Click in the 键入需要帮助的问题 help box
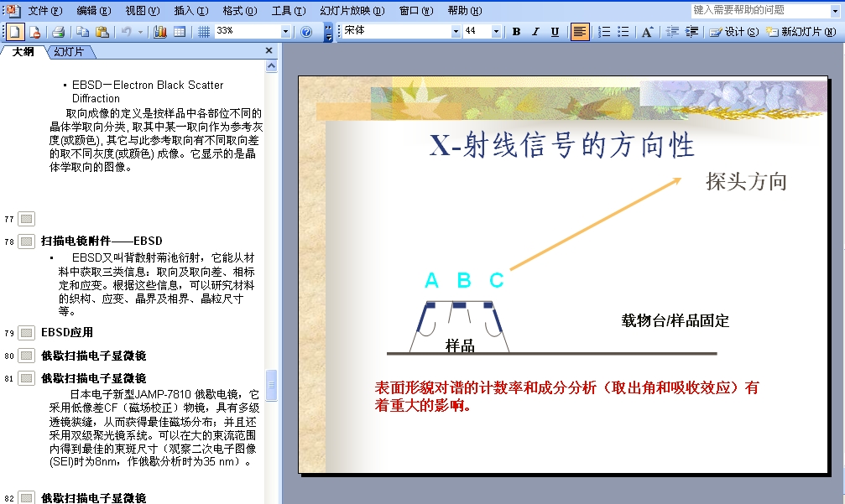 [x=760, y=11]
